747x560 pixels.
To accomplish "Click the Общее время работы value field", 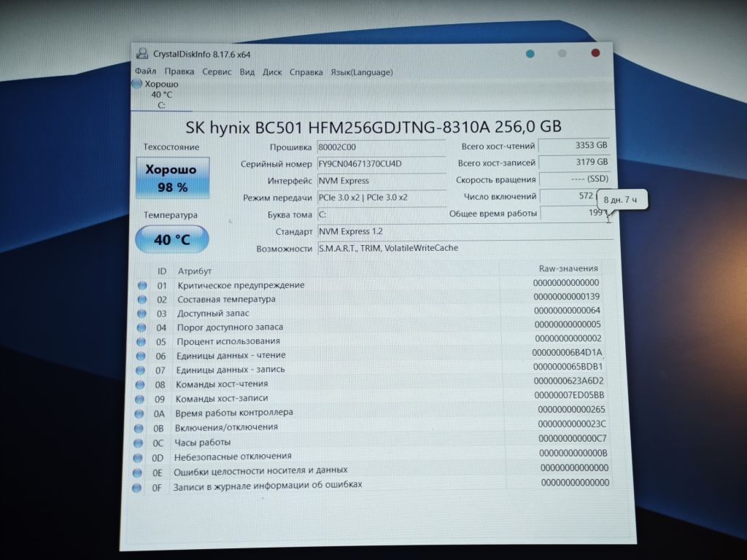I will (x=575, y=212).
